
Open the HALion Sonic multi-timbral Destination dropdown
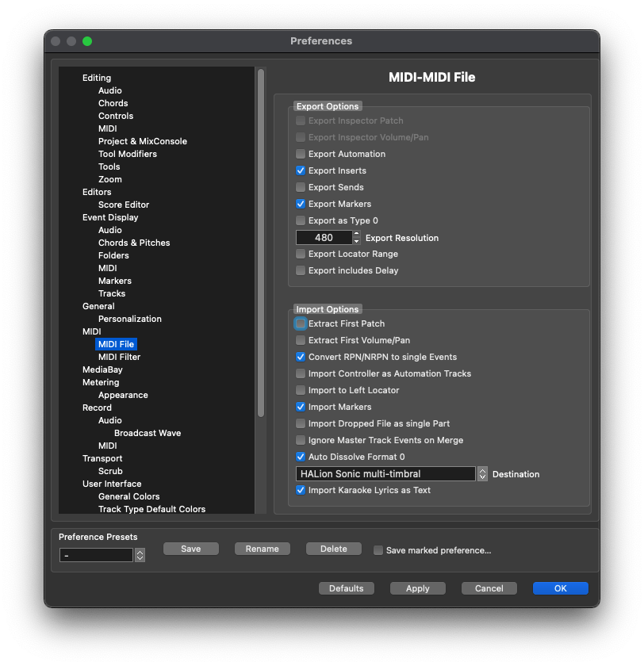coord(482,473)
